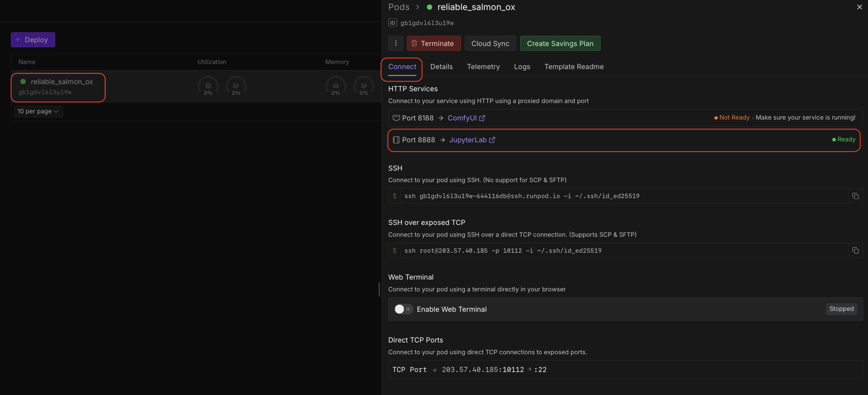
Task: Click the plus icon on the Deploy button
Action: 18,39
